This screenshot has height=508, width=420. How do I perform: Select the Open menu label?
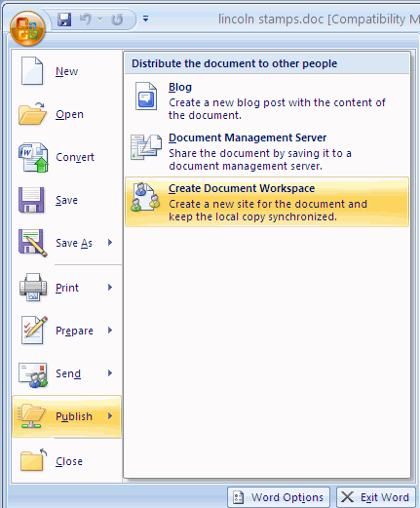pos(69,114)
